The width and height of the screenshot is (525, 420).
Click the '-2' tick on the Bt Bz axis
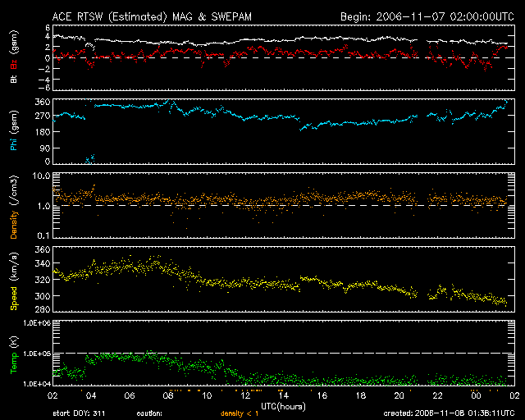coord(45,69)
